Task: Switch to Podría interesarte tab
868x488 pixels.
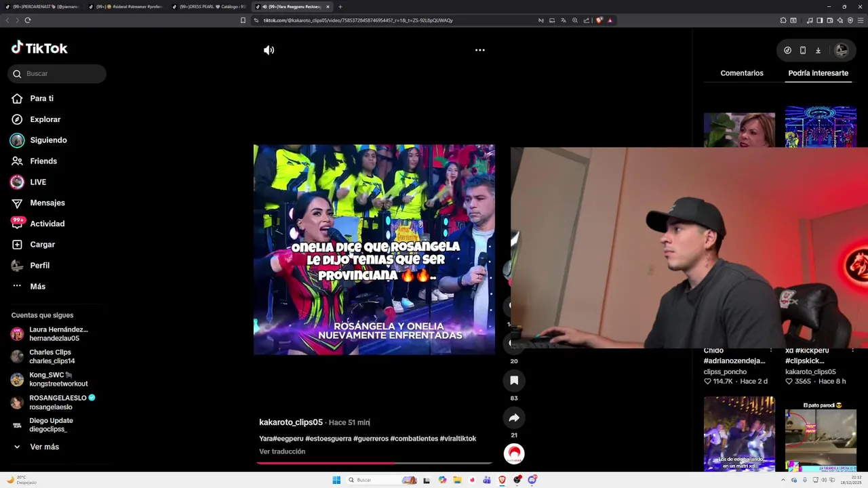Action: [x=818, y=73]
